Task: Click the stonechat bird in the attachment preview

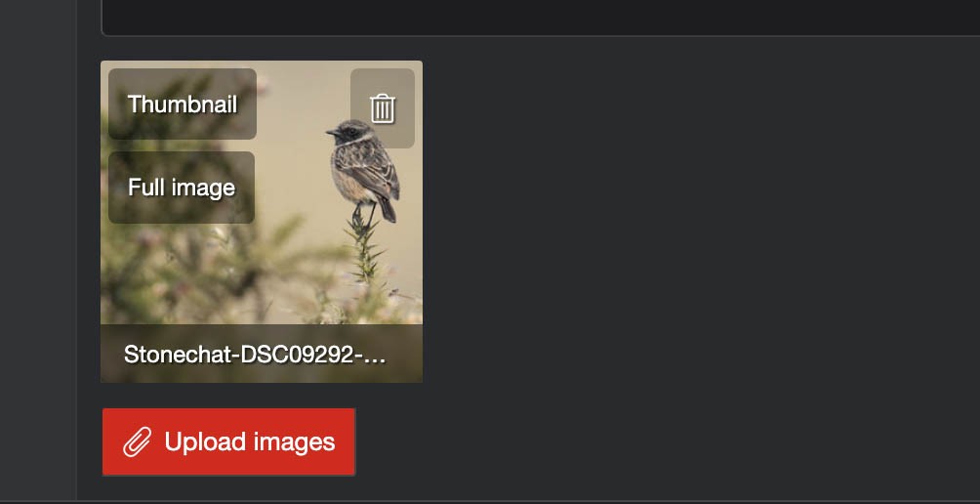Action: click(364, 169)
